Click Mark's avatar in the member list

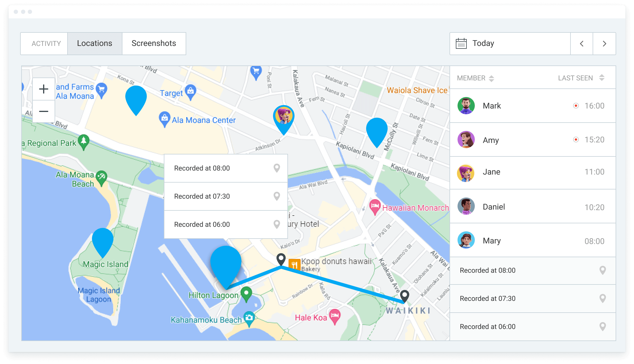(466, 106)
